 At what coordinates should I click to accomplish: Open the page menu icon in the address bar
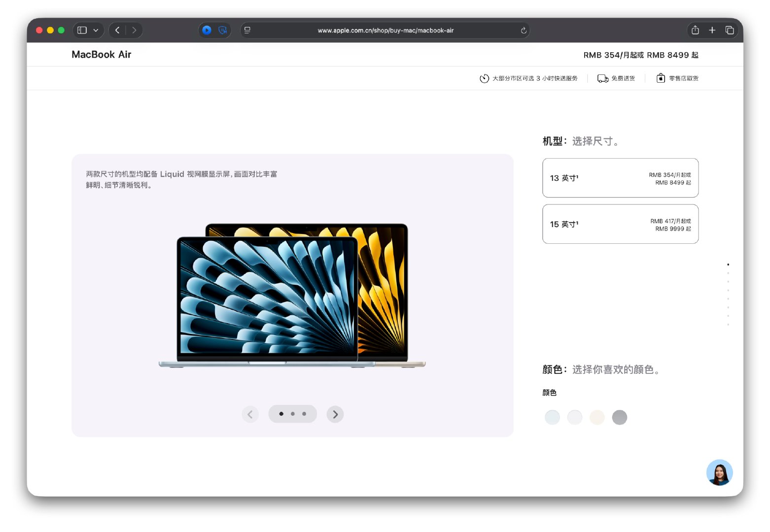[x=247, y=30]
